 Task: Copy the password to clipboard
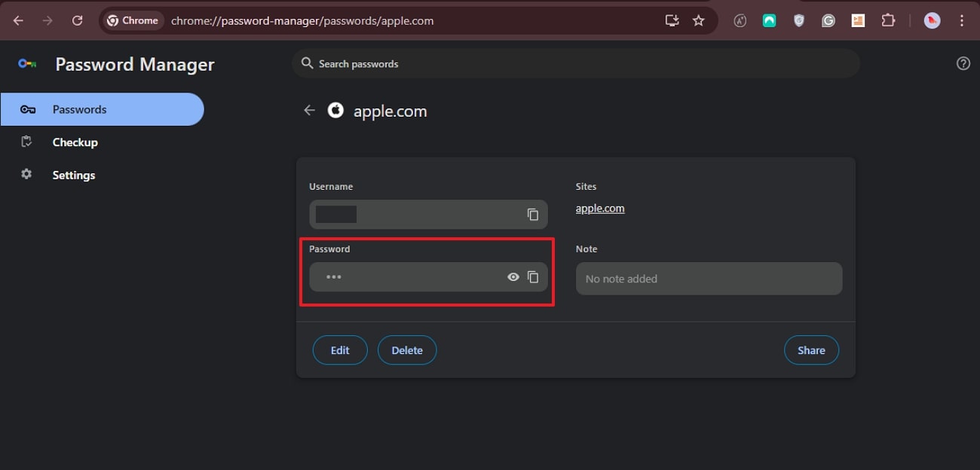click(533, 277)
